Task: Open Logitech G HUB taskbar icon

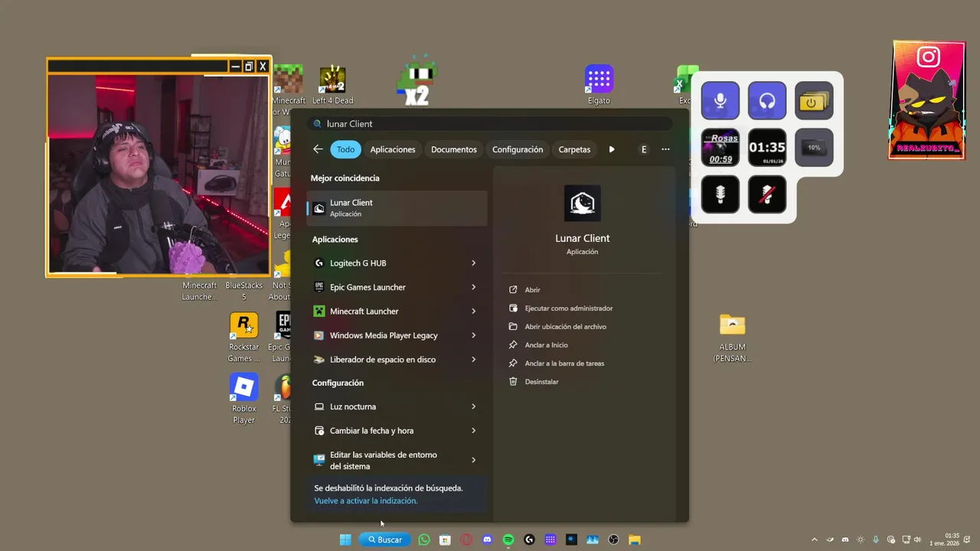Action: point(529,540)
